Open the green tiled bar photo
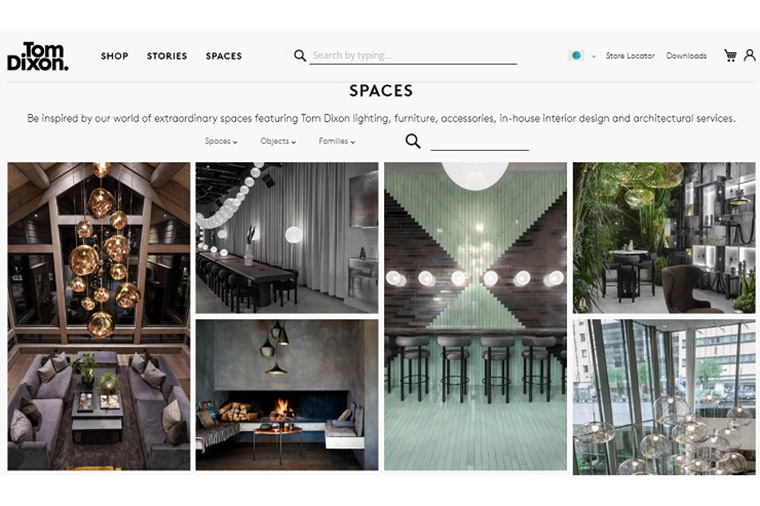Screen dimensions: 760x506 pyautogui.click(x=475, y=316)
